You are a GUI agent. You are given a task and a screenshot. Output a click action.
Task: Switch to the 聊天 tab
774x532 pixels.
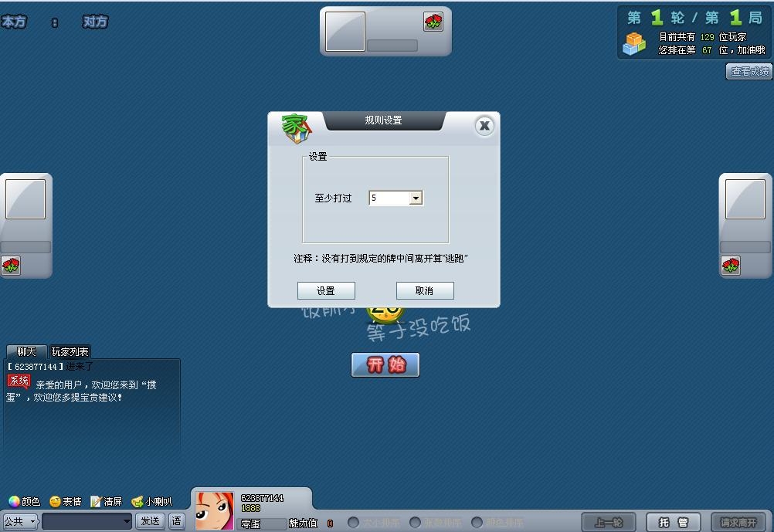pos(26,352)
